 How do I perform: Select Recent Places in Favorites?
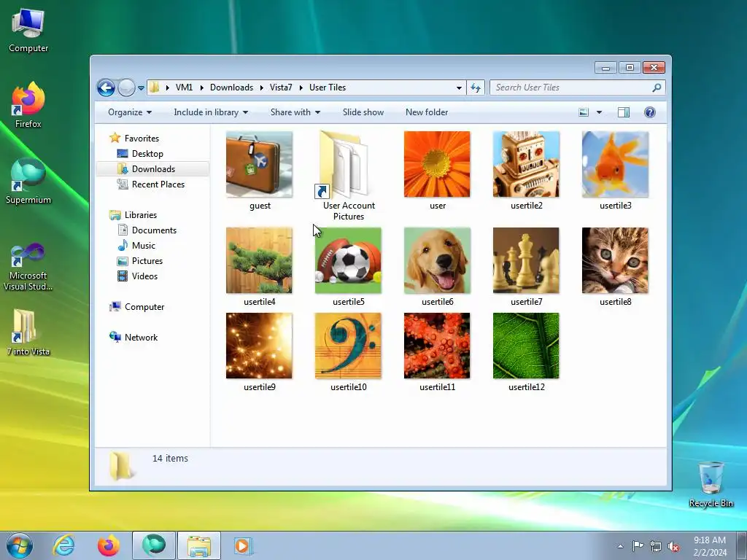158,184
